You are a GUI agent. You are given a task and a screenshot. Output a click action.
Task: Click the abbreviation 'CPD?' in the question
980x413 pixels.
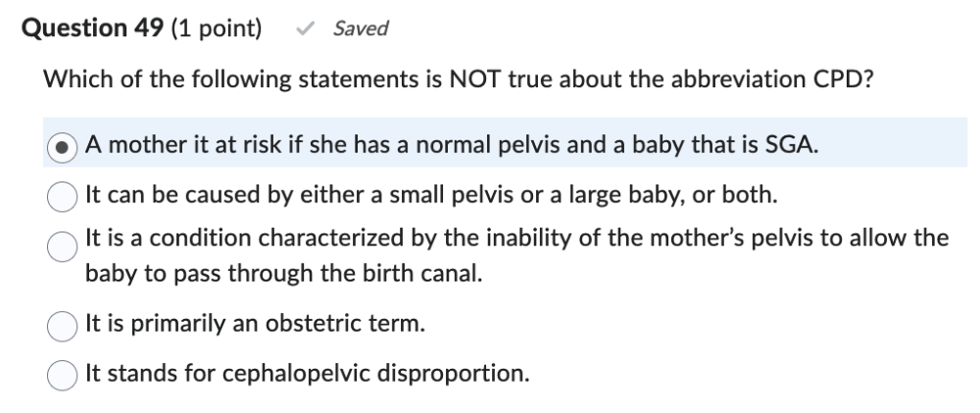836,80
